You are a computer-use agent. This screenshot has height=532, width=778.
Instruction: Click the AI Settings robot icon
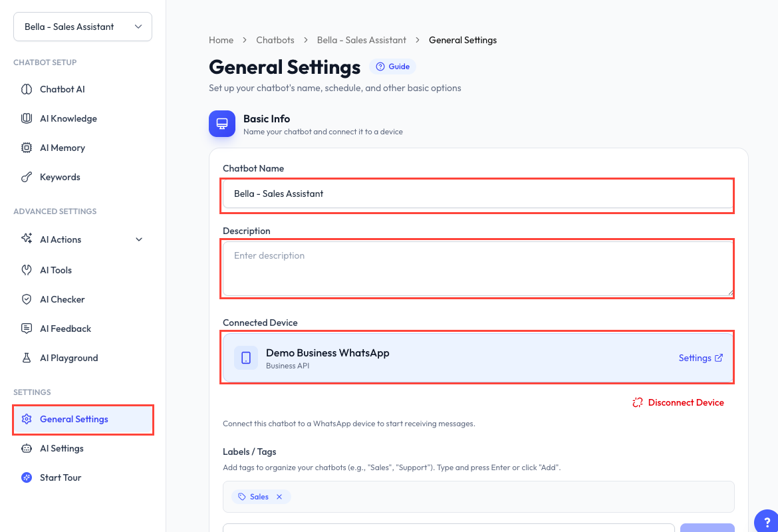[27, 449]
